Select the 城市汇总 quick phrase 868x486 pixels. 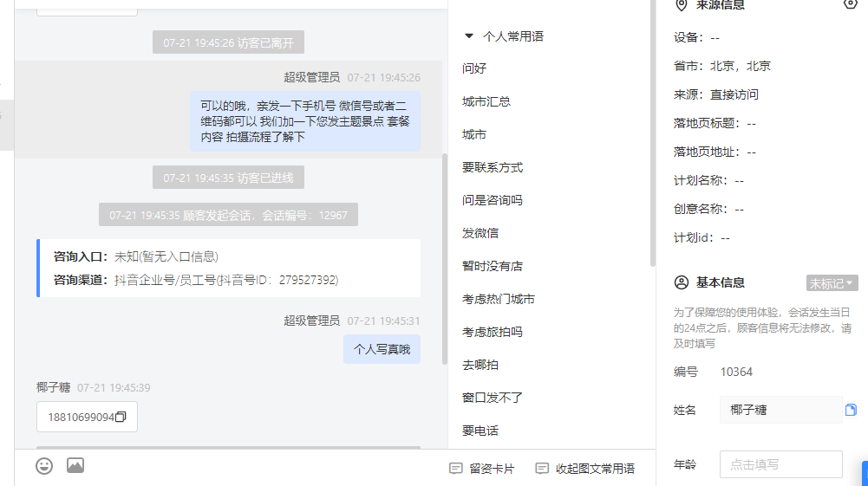tap(486, 101)
